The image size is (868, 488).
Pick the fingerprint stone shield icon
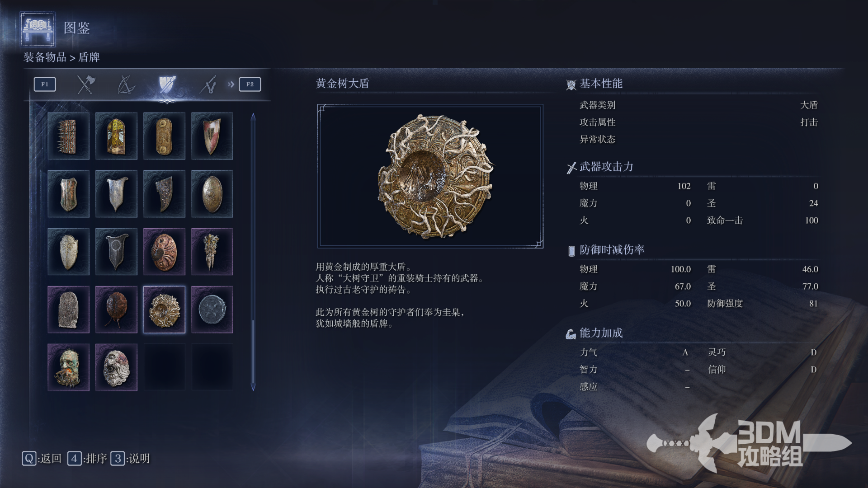click(x=68, y=310)
